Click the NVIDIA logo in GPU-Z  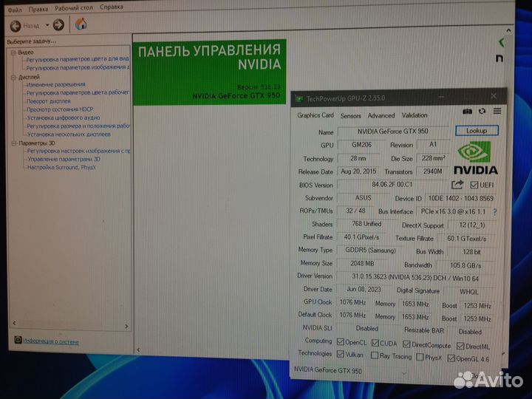tap(475, 158)
